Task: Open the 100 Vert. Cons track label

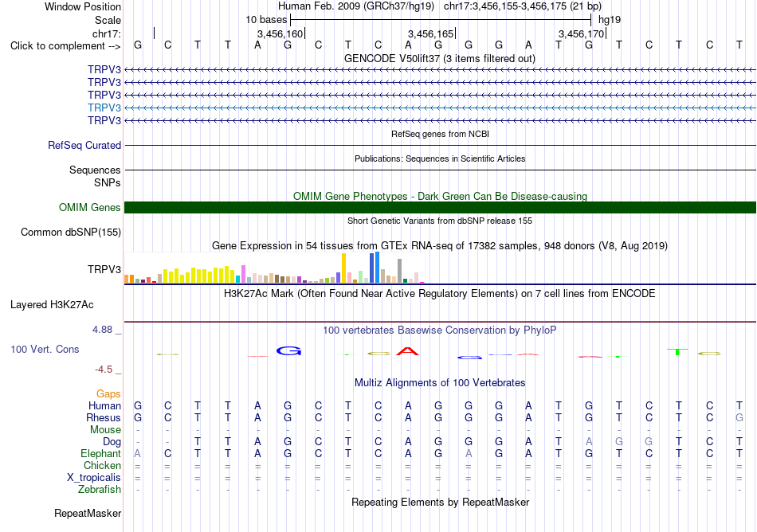Action: [45, 349]
